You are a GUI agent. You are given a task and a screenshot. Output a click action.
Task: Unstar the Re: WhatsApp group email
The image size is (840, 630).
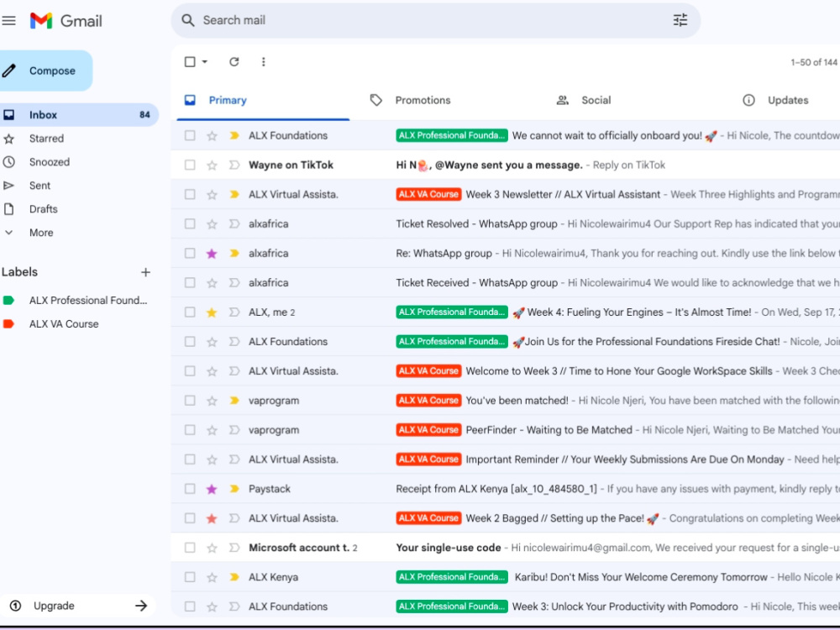(x=213, y=254)
